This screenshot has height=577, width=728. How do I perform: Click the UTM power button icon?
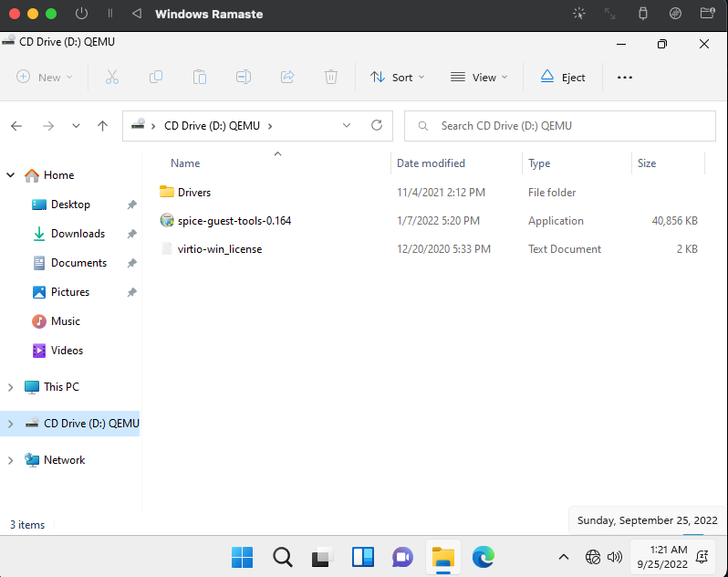pos(81,14)
